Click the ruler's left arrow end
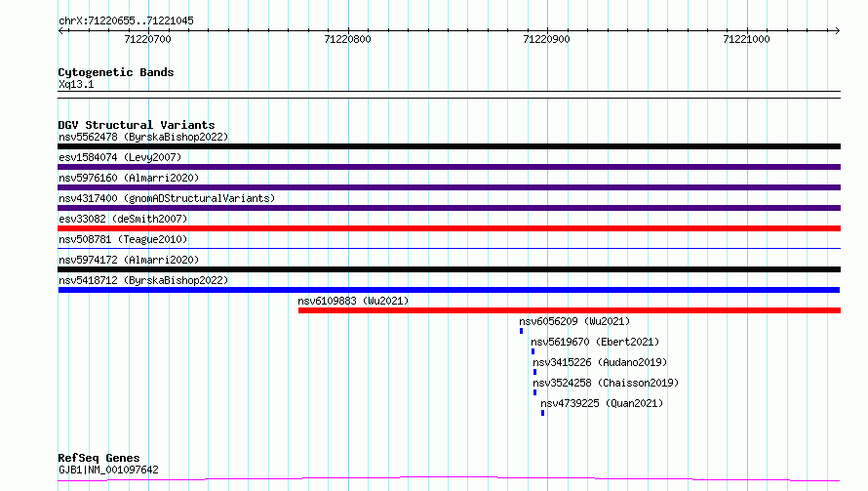 [x=60, y=31]
